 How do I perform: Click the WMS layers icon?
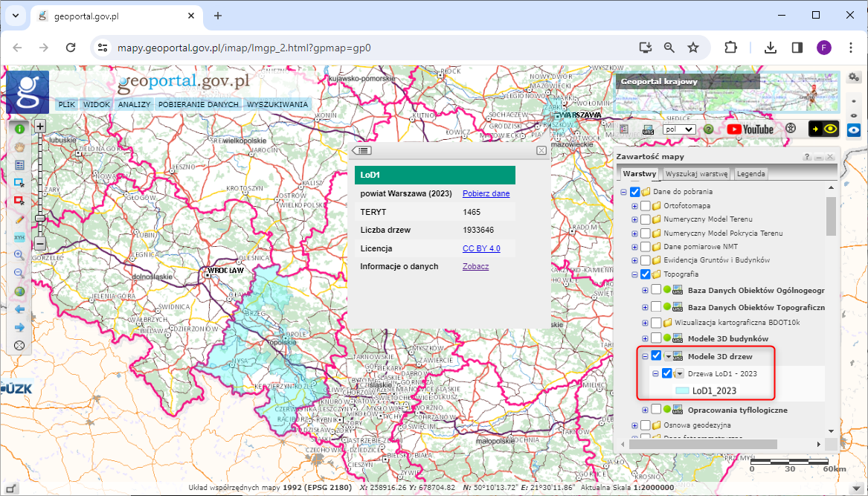coord(649,129)
